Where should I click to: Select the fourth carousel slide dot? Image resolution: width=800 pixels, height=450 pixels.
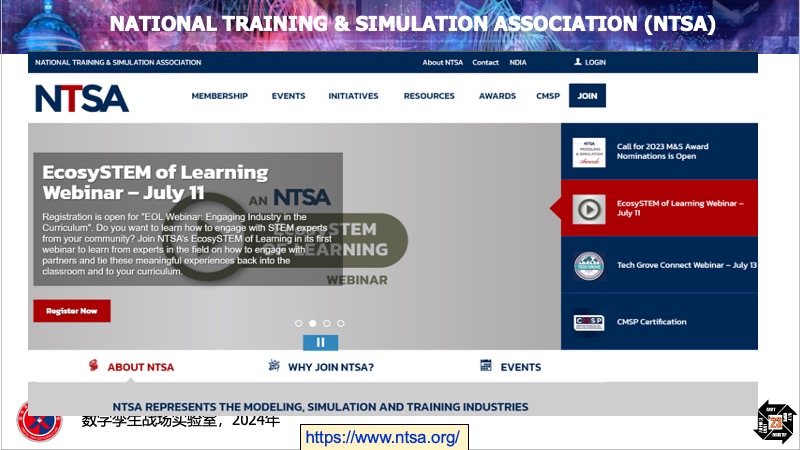341,323
